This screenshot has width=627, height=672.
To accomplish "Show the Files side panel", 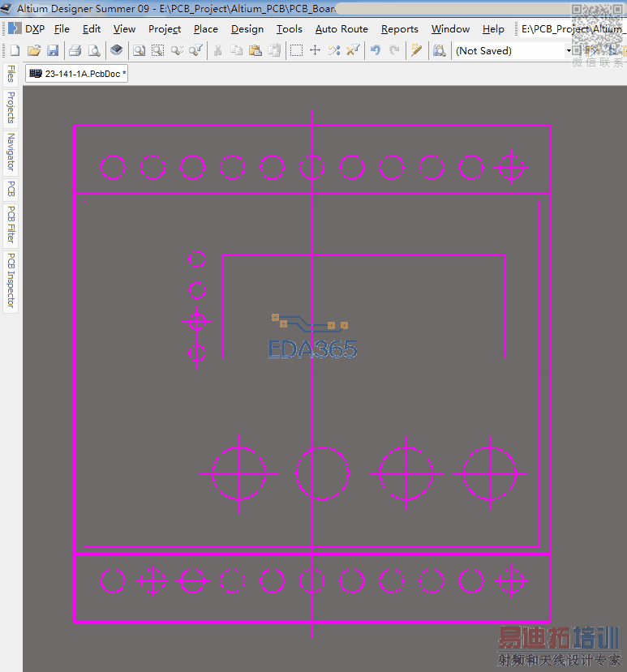I will point(11,74).
